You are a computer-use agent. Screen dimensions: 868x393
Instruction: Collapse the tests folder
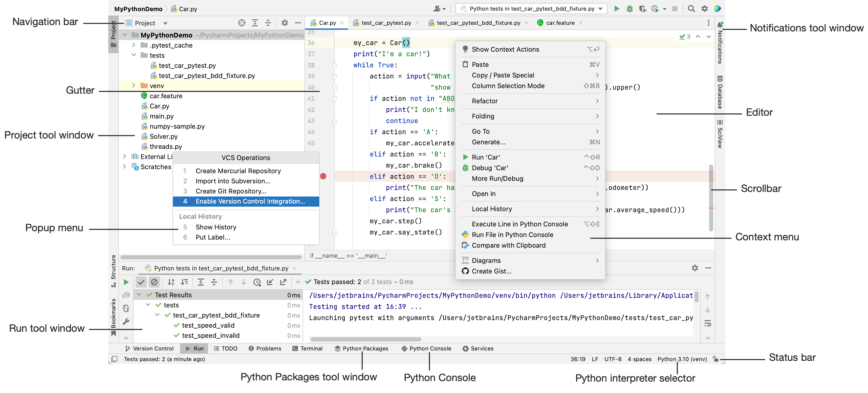134,55
